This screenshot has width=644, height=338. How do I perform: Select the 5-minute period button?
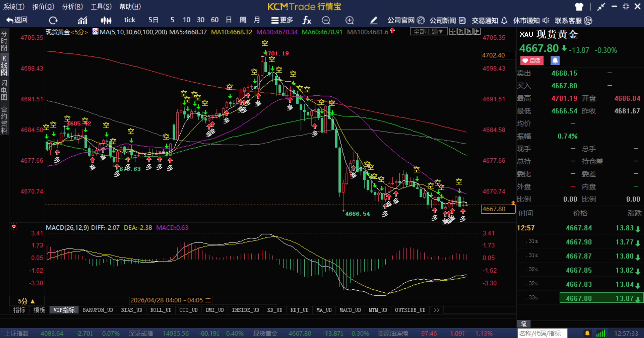pyautogui.click(x=172, y=20)
